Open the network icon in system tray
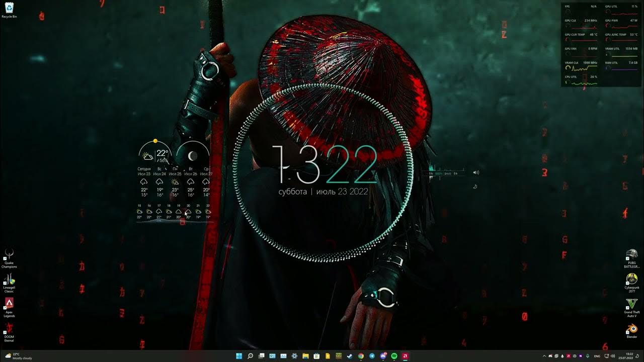This screenshot has width=644, height=362. tap(606, 356)
